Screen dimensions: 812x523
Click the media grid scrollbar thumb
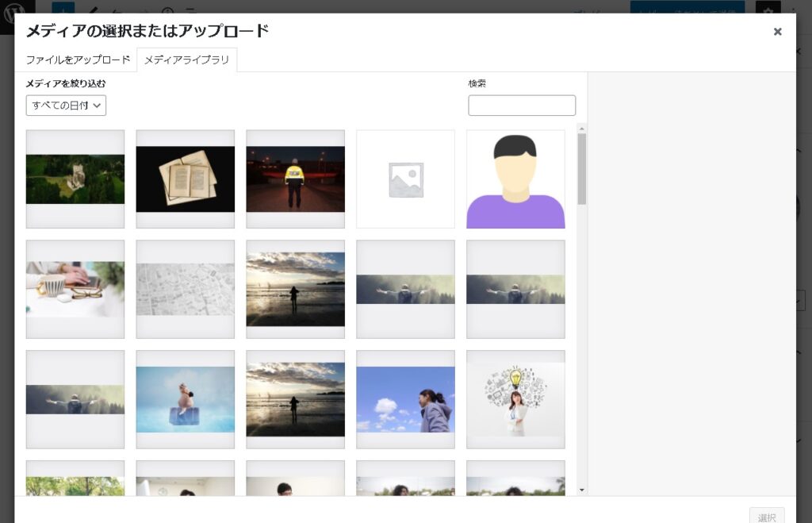click(582, 168)
